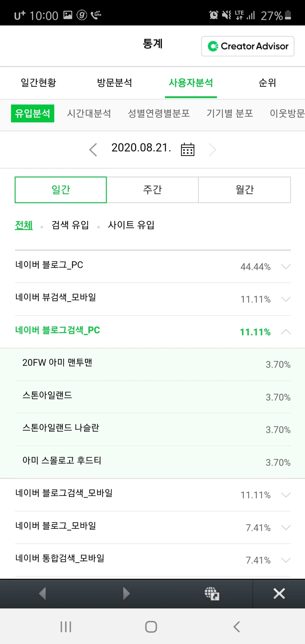Viewport: 305px width, 644px height.
Task: Select the 월간 period option
Action: 244,189
